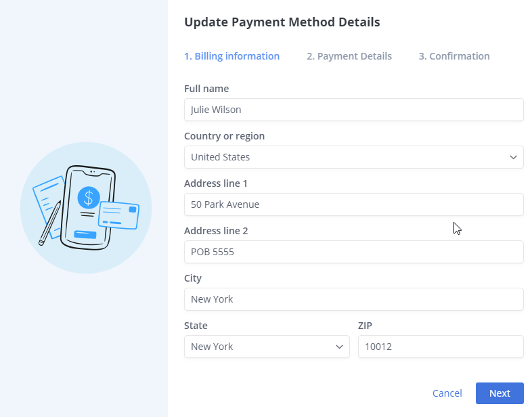The image size is (532, 417).
Task: Click the ZIP code field
Action: pos(440,347)
